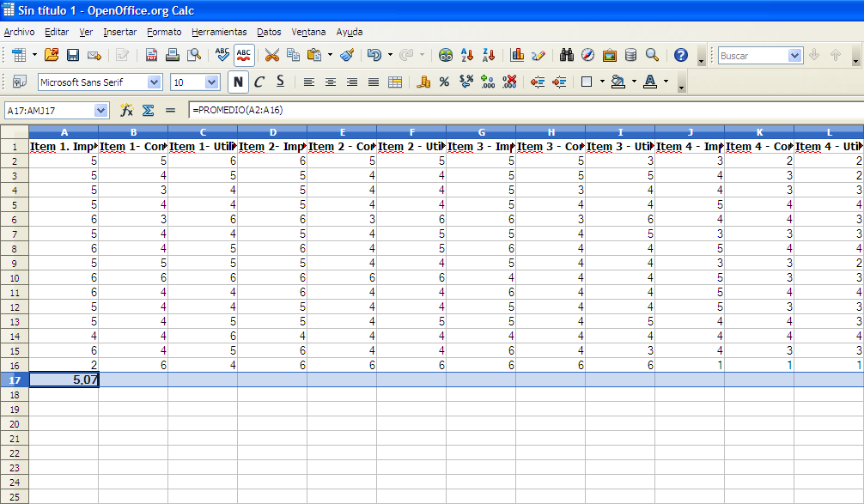864x504 pixels.
Task: Open the Insert Chart tool
Action: point(517,55)
